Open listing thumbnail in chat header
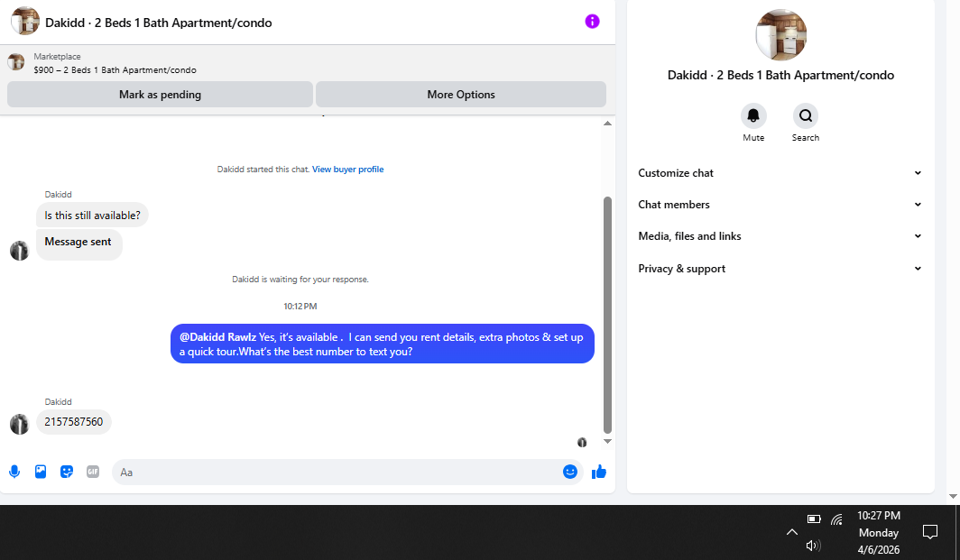960x560 pixels. pyautogui.click(x=25, y=22)
